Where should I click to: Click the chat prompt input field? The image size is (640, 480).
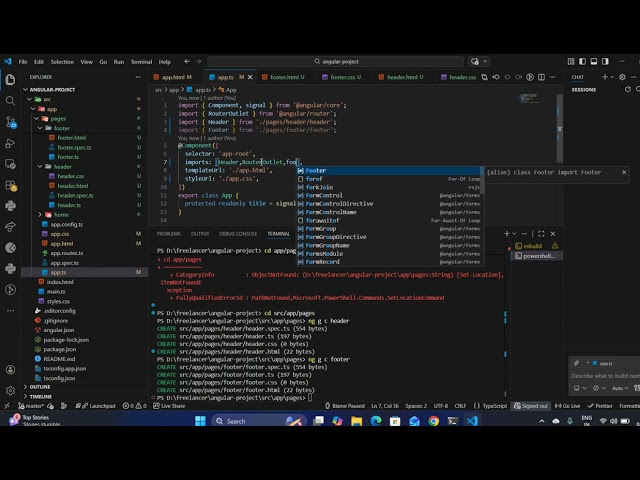pyautogui.click(x=605, y=376)
